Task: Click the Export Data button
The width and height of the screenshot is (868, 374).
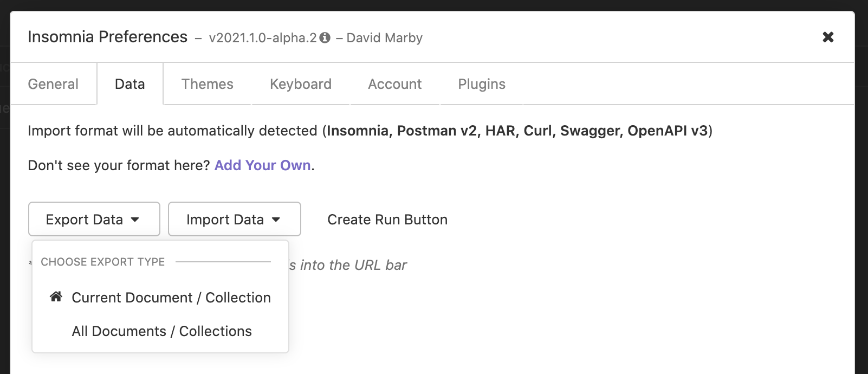Action: point(85,220)
